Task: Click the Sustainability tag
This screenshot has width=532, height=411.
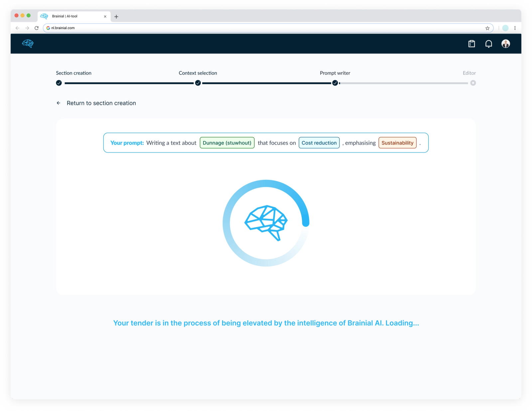Action: (x=397, y=143)
